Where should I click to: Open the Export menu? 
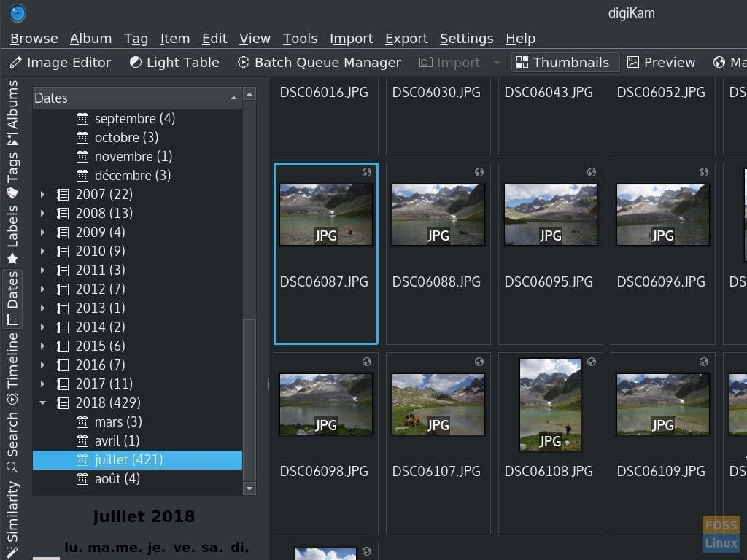click(x=406, y=39)
